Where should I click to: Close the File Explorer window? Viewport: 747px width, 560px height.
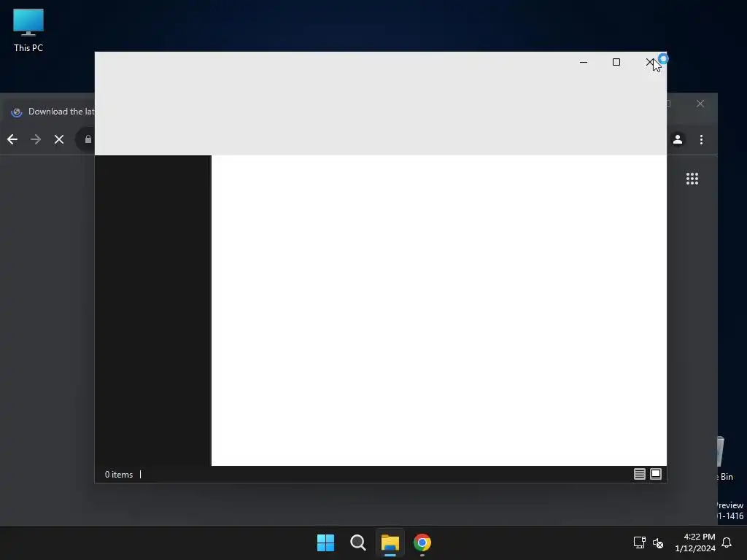pyautogui.click(x=650, y=62)
